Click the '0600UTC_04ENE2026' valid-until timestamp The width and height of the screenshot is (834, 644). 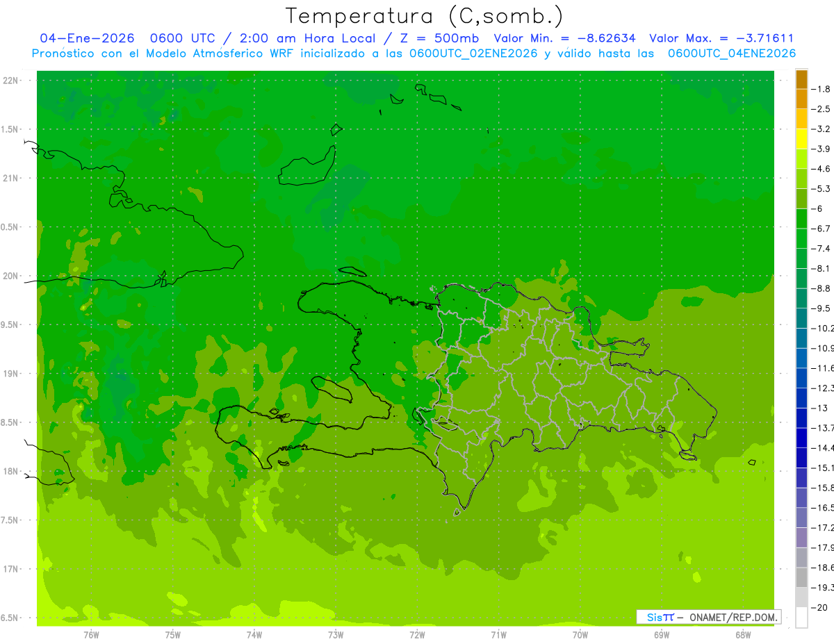[731, 53]
